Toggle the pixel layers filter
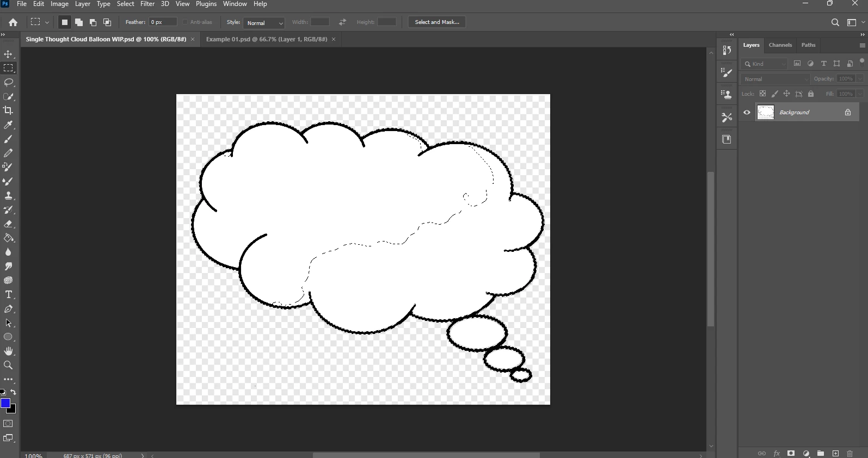The image size is (868, 458). pos(797,64)
